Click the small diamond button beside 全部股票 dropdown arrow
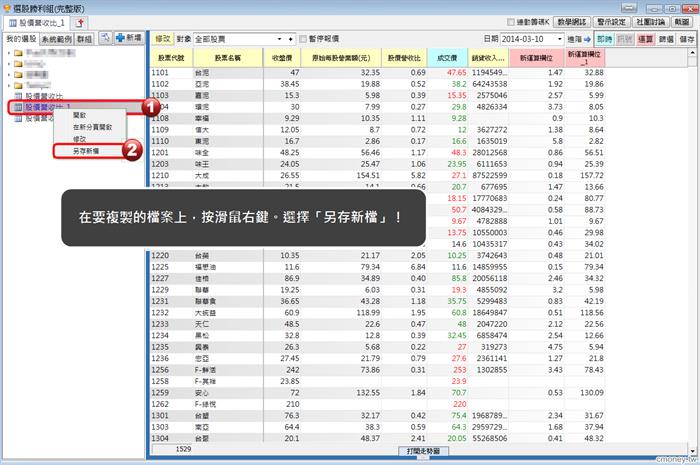 [x=290, y=39]
